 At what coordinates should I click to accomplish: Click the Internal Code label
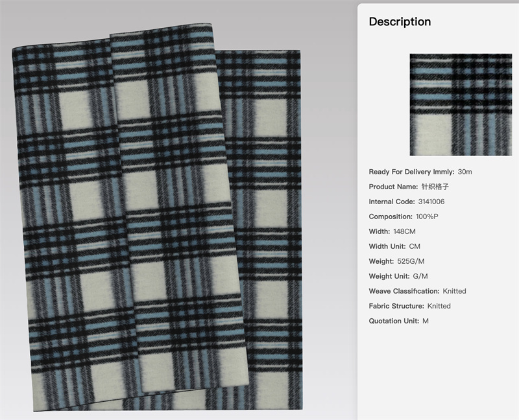click(x=392, y=202)
